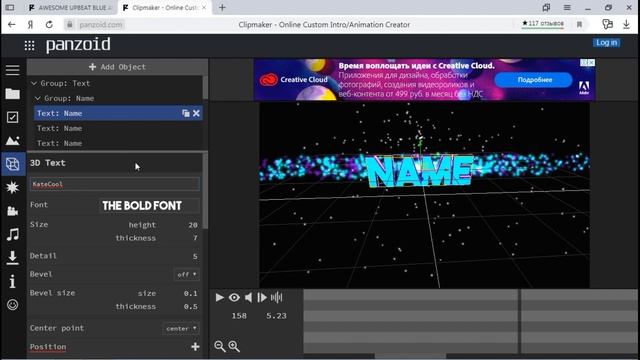Toggle the eye preview visibility button
This screenshot has width=640, height=360.
tap(234, 298)
